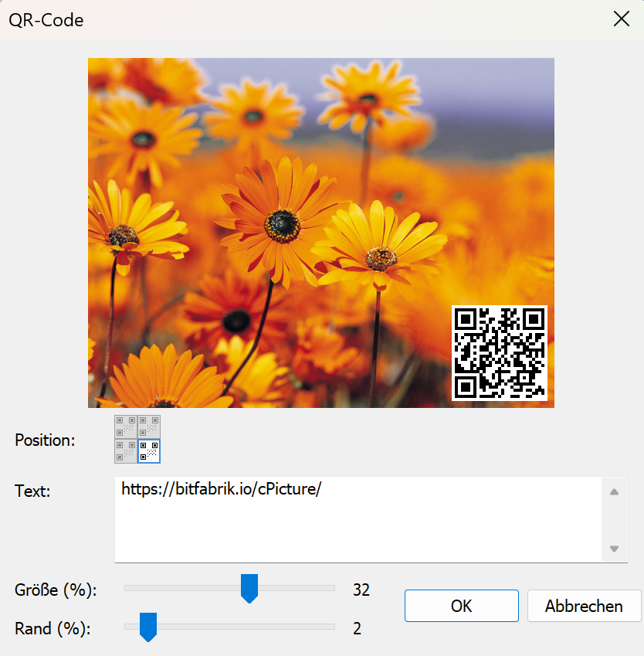Click into the QR text URL field
644x656 pixels.
359,519
